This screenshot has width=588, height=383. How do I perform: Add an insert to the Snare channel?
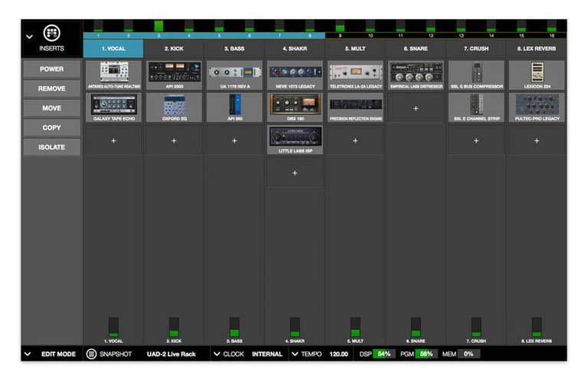416,108
